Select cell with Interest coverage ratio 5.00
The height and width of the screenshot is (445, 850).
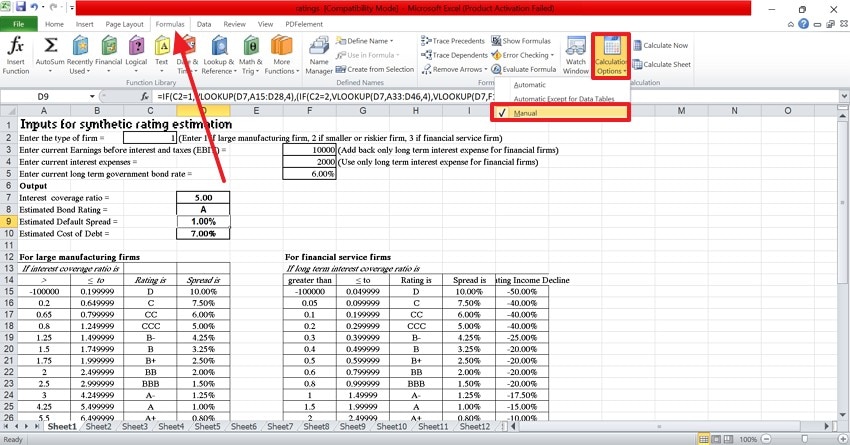(203, 198)
